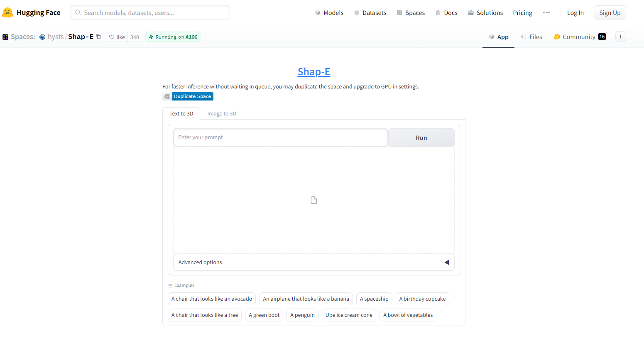Open the Docs section
This screenshot has width=644, height=353.
pyautogui.click(x=447, y=12)
